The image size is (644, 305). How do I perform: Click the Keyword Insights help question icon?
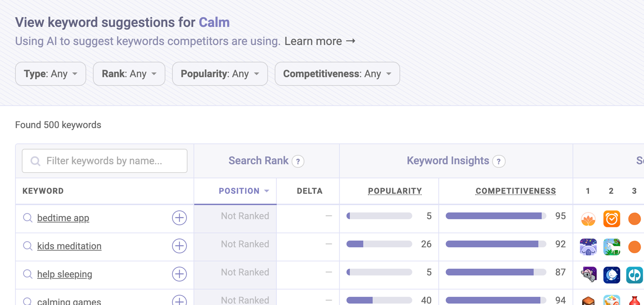pos(499,161)
